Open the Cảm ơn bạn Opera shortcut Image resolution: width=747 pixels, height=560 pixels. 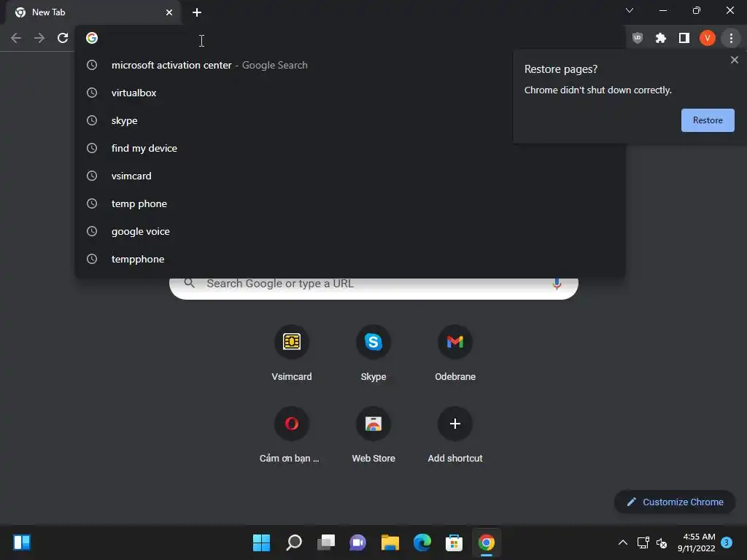pyautogui.click(x=292, y=435)
